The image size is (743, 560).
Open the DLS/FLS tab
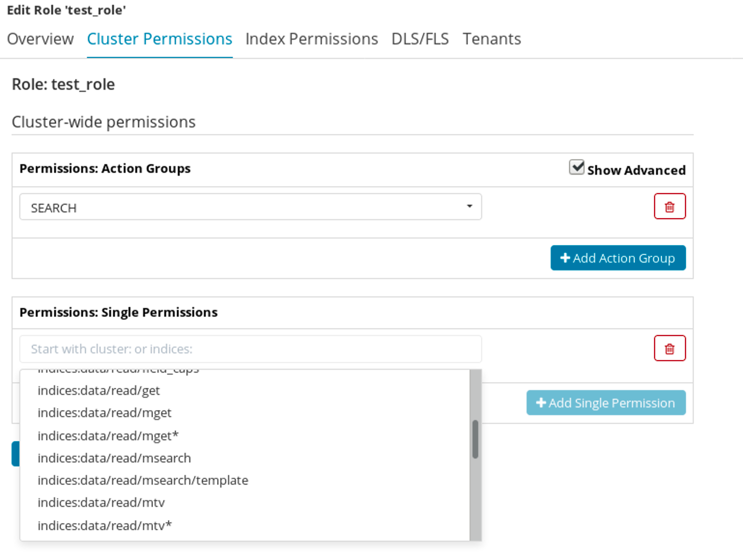point(420,39)
